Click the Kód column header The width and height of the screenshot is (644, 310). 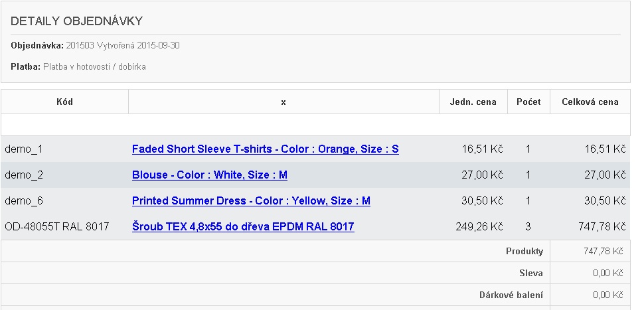tap(64, 102)
